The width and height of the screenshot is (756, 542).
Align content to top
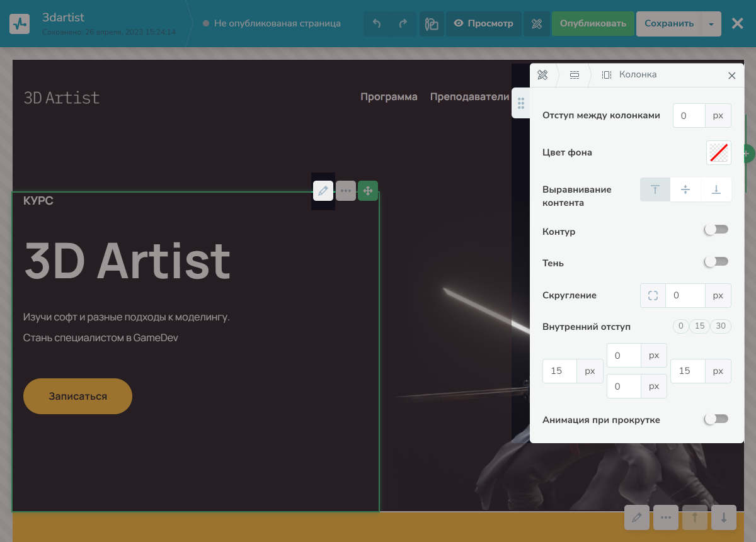(x=655, y=189)
